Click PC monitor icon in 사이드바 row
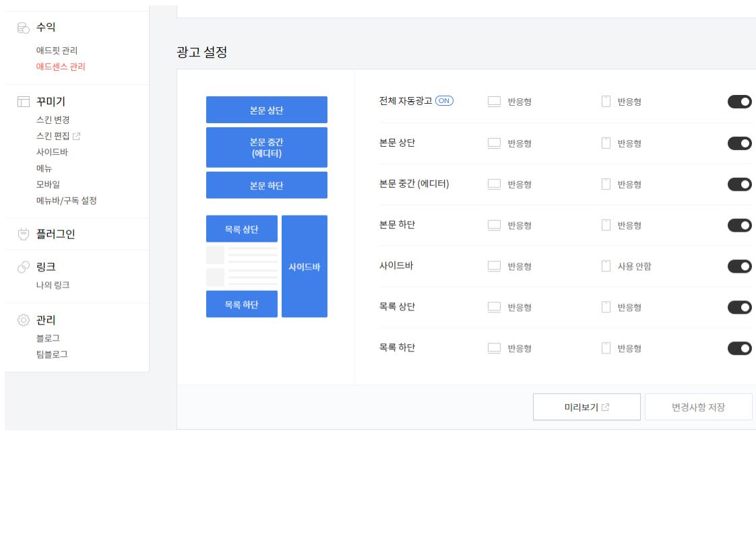The height and width of the screenshot is (534, 756). pos(494,266)
